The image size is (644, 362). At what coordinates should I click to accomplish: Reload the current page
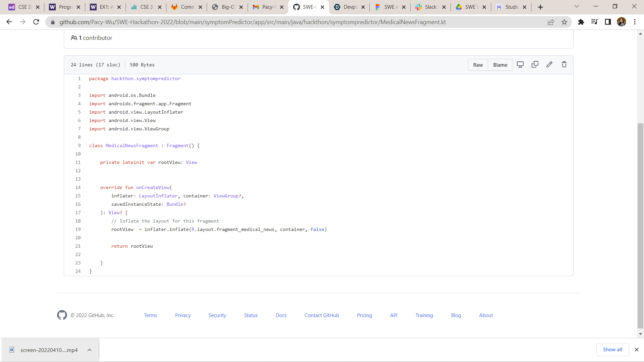(x=36, y=22)
